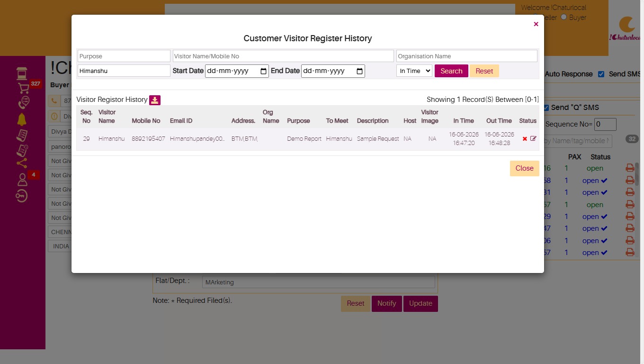Select the Buyer radio button
644x364 pixels.
point(563,17)
